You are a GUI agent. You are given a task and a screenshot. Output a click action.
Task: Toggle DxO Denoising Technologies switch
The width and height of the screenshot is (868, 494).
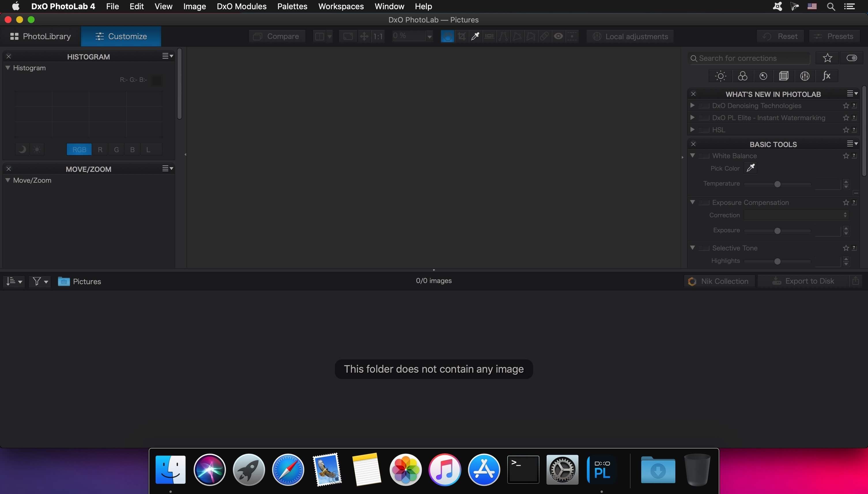coord(704,105)
